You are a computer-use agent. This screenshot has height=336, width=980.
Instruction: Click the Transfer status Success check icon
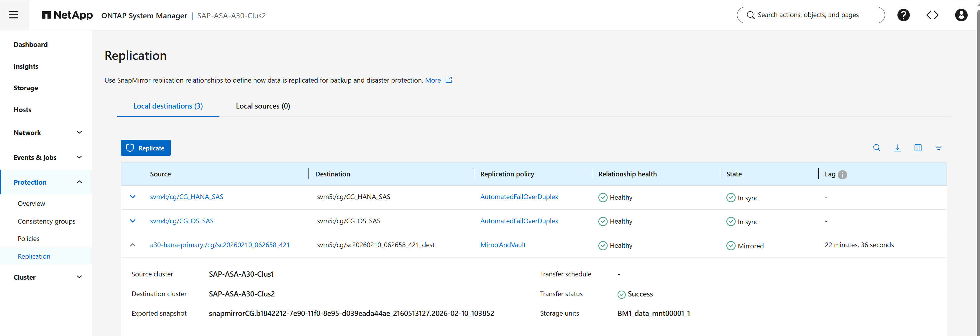click(621, 294)
